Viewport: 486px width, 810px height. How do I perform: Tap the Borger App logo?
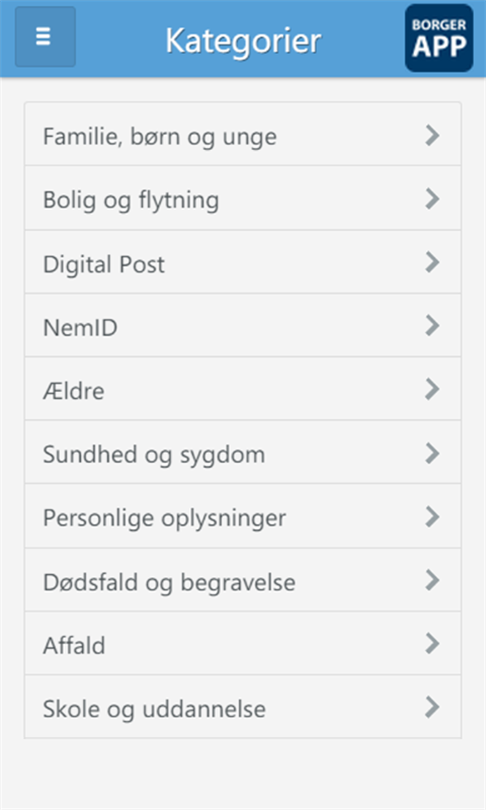point(439,38)
